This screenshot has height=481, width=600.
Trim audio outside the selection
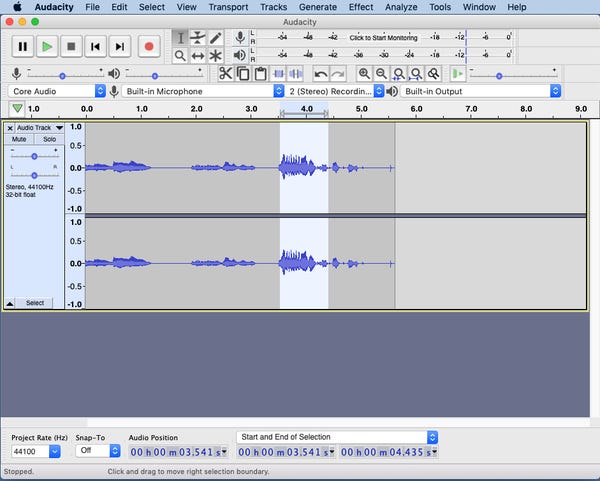click(x=278, y=73)
